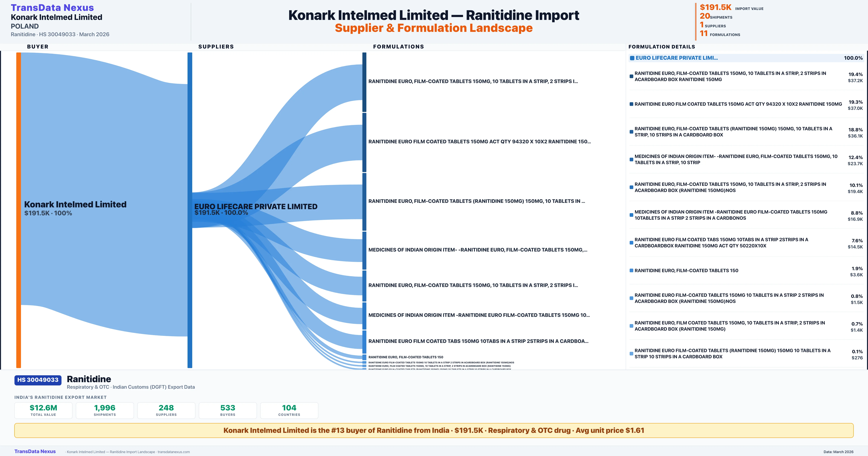The height and width of the screenshot is (456, 868).
Task: Select the 104 Countries stat card
Action: [289, 410]
